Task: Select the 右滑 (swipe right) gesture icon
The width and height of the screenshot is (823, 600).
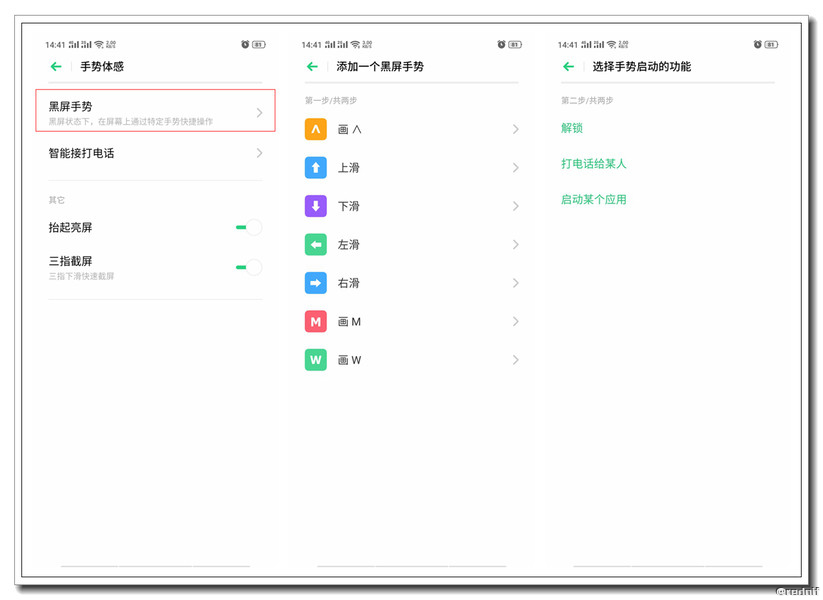Action: pos(316,283)
